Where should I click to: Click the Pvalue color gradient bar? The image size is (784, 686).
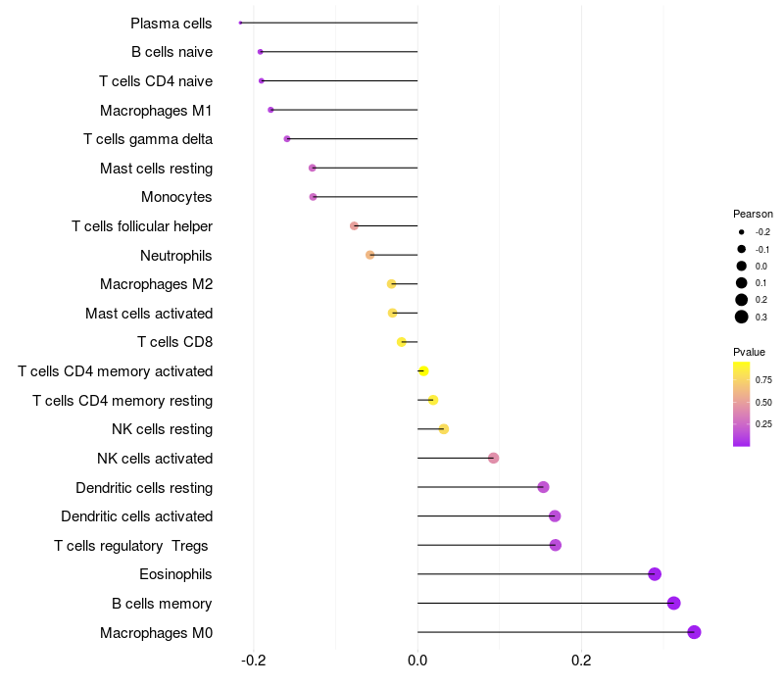pyautogui.click(x=742, y=404)
